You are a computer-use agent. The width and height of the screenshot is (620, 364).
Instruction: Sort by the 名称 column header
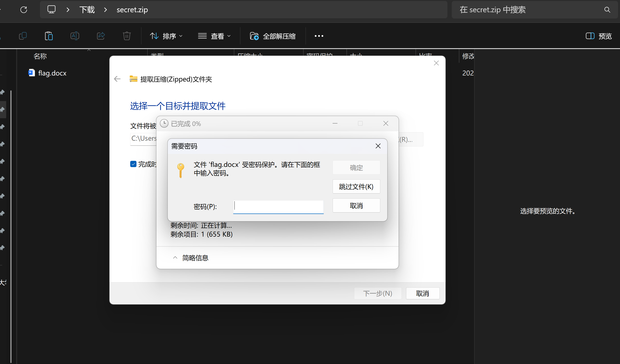pyautogui.click(x=40, y=56)
